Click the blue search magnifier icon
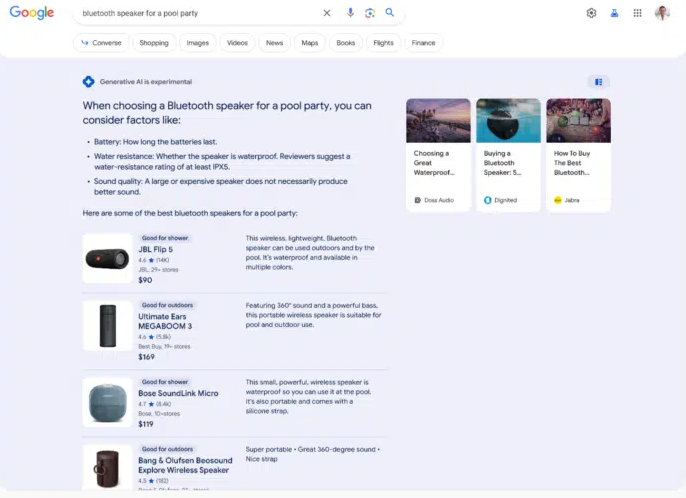 pyautogui.click(x=390, y=13)
